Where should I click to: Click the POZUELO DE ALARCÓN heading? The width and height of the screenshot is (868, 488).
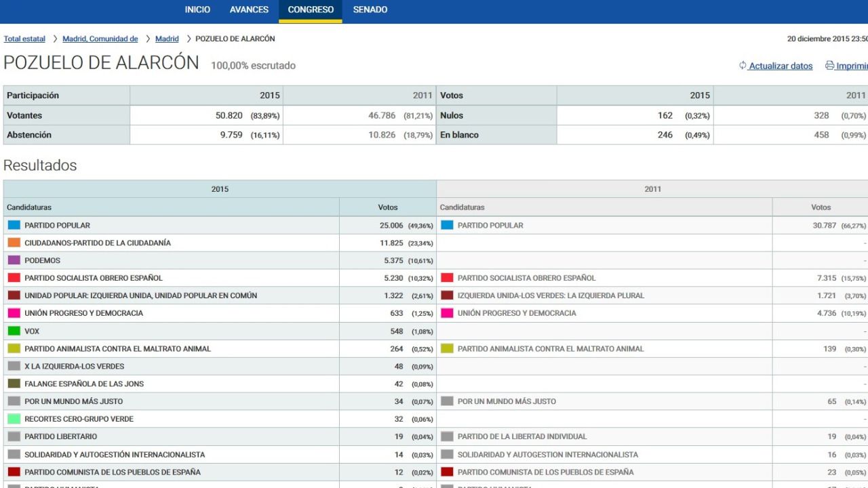click(101, 63)
